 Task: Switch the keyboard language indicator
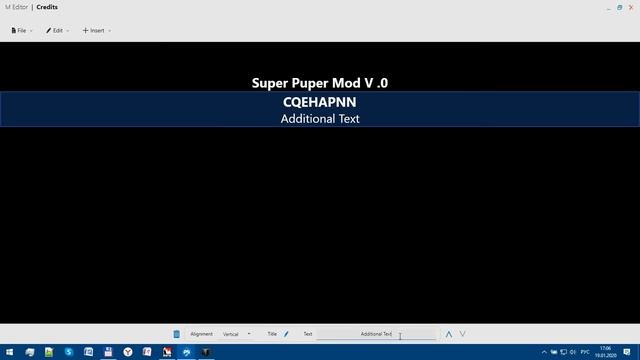(585, 352)
